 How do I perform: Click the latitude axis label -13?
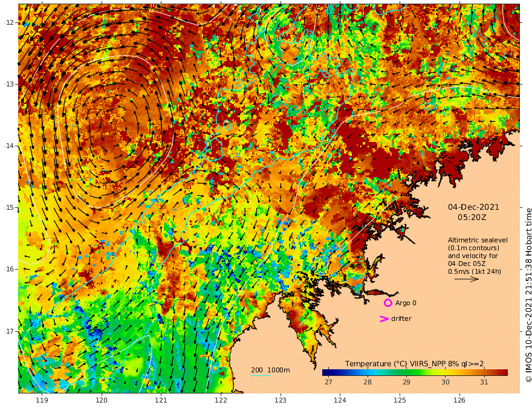pos(9,84)
